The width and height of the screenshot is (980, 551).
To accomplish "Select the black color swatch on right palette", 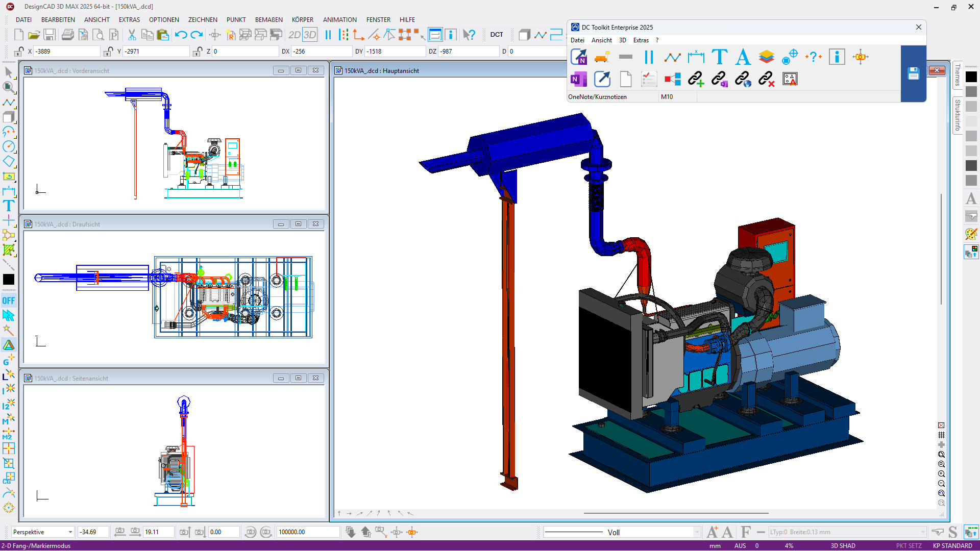I will tap(971, 77).
